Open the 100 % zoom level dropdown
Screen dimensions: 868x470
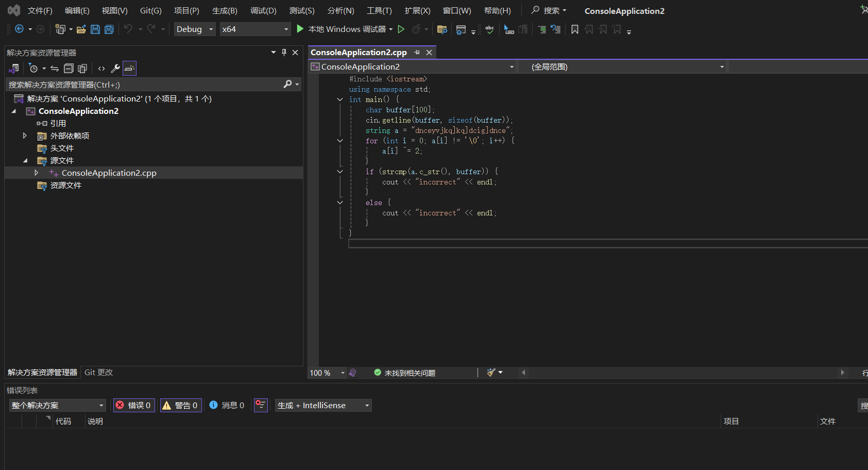click(343, 373)
